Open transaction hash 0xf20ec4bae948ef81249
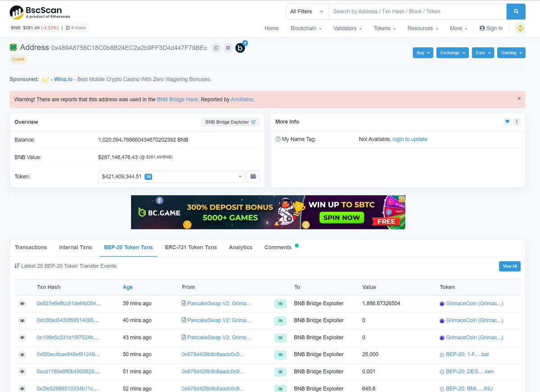 pos(67,355)
